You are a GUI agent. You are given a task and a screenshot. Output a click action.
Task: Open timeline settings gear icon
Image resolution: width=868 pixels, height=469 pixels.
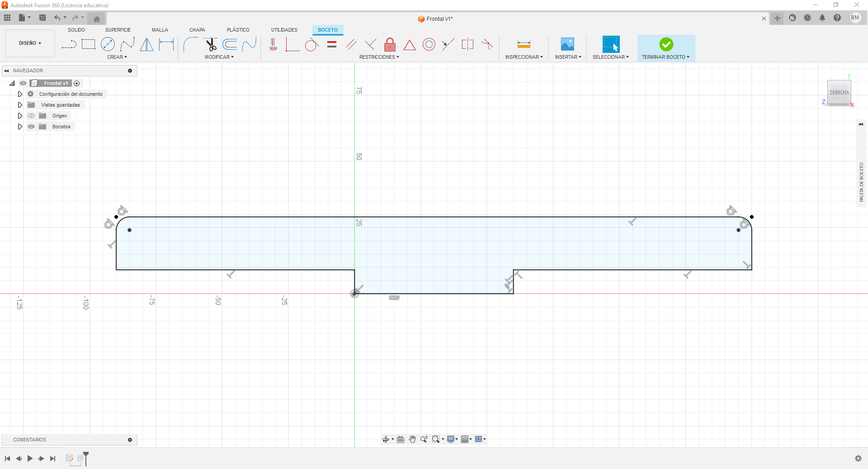(858, 458)
